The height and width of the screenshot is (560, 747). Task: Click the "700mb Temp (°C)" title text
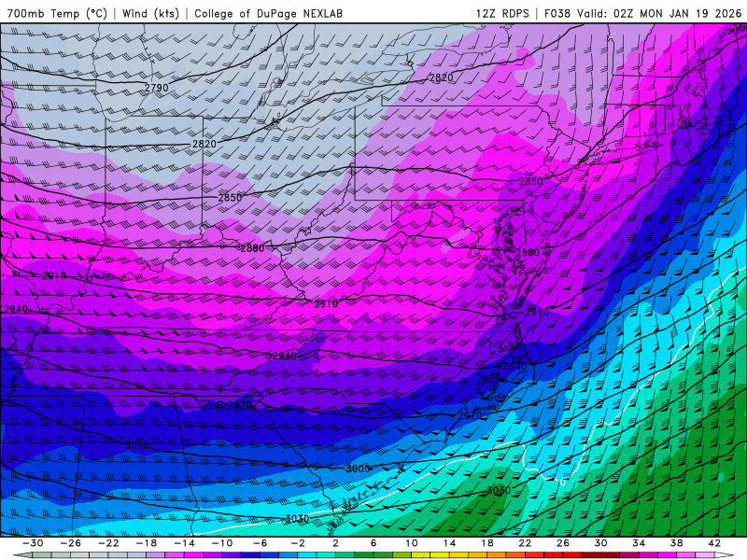click(x=57, y=13)
